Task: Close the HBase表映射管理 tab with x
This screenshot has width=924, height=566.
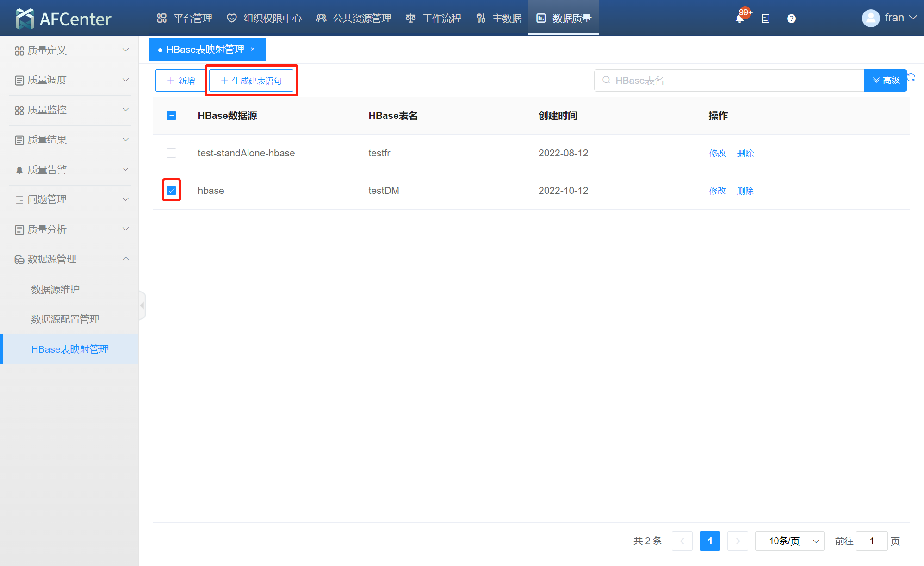Action: [x=253, y=50]
